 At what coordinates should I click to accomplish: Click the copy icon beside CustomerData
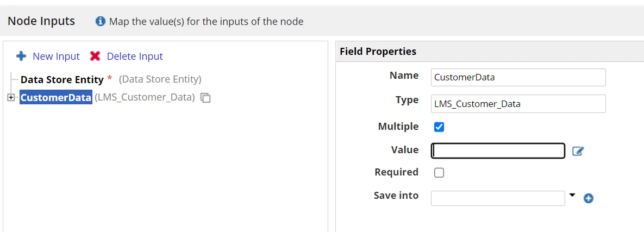click(205, 98)
